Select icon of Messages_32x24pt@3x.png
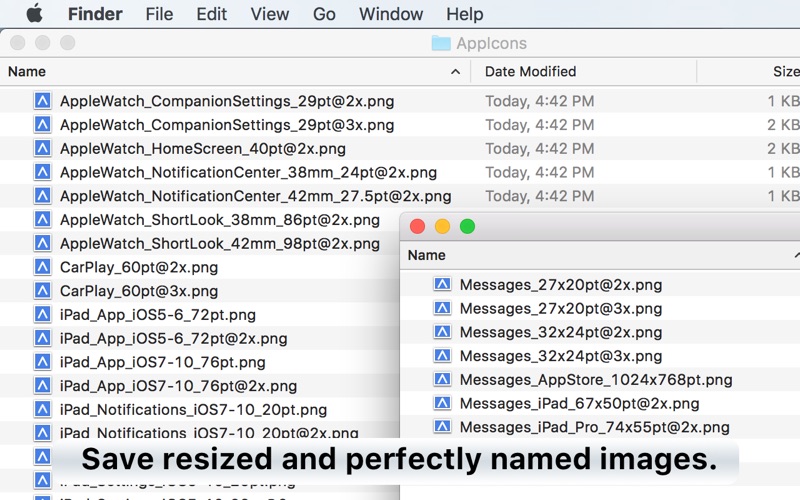The height and width of the screenshot is (500, 800). tap(442, 355)
